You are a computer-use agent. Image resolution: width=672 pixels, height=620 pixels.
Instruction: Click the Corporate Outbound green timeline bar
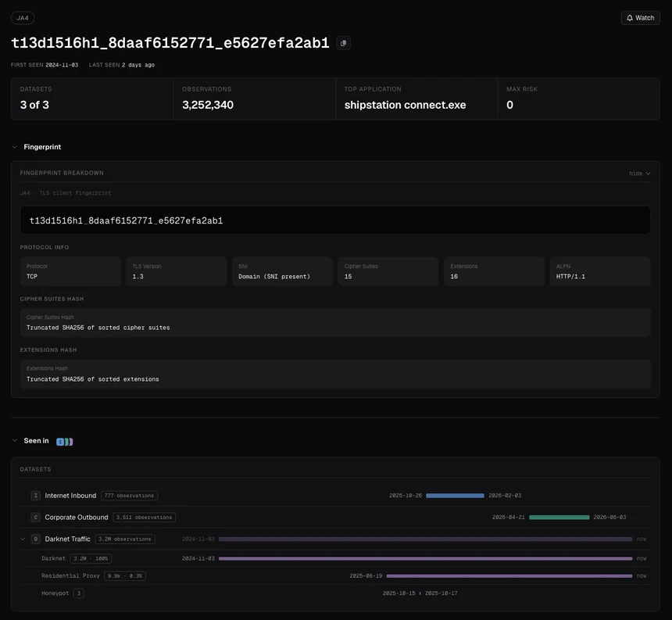559,518
